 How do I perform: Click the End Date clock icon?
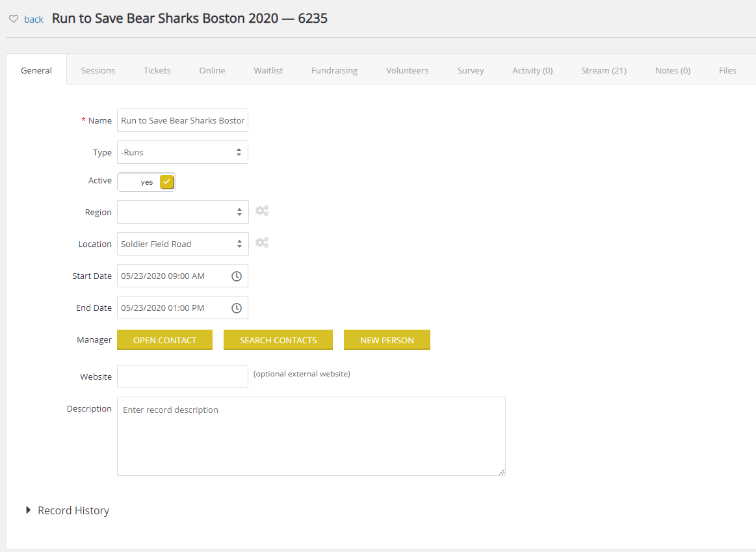click(236, 308)
